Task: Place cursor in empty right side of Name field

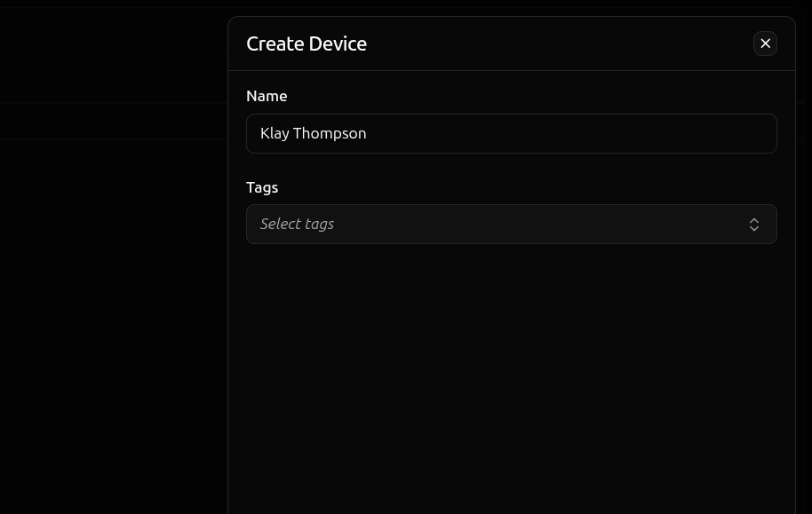Action: 622,133
